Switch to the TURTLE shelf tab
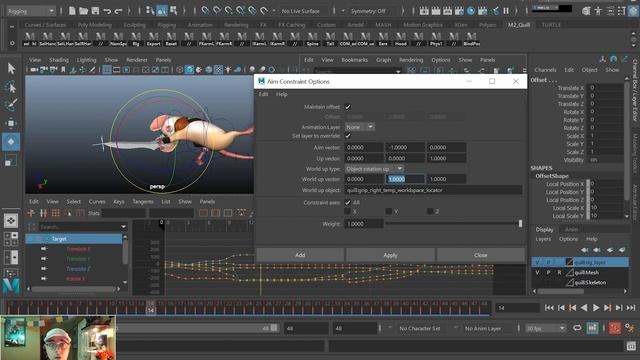Screen dimensions: 640x360 (551, 25)
